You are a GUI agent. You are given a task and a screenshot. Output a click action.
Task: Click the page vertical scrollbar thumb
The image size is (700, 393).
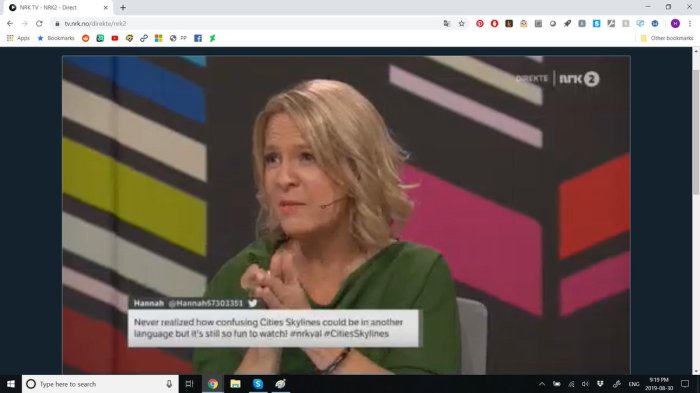pyautogui.click(x=696, y=132)
